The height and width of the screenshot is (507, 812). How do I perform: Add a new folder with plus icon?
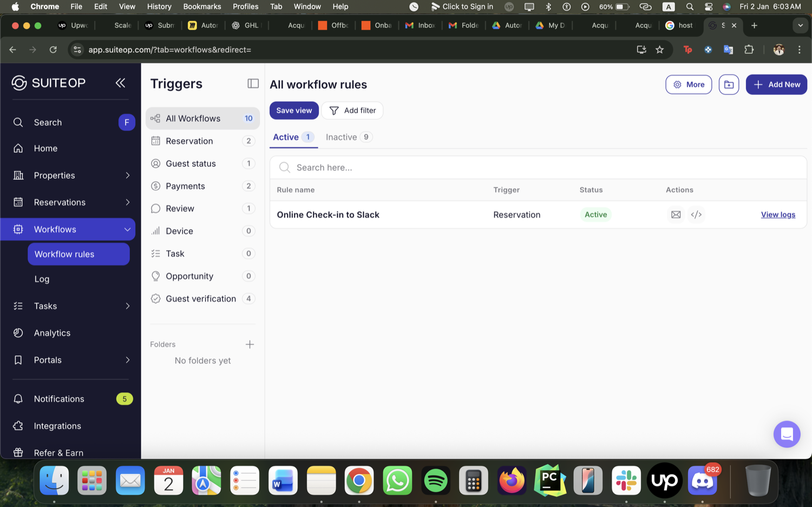point(250,344)
